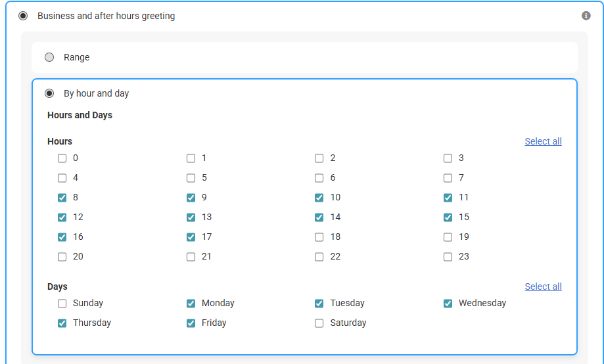Select the Range radio option
Screen dimensions: 604x364
[49, 57]
